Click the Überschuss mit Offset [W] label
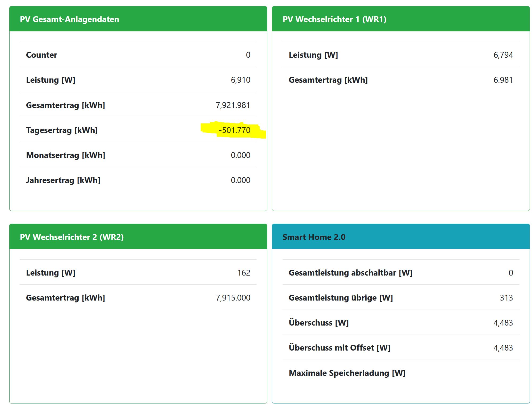 339,348
